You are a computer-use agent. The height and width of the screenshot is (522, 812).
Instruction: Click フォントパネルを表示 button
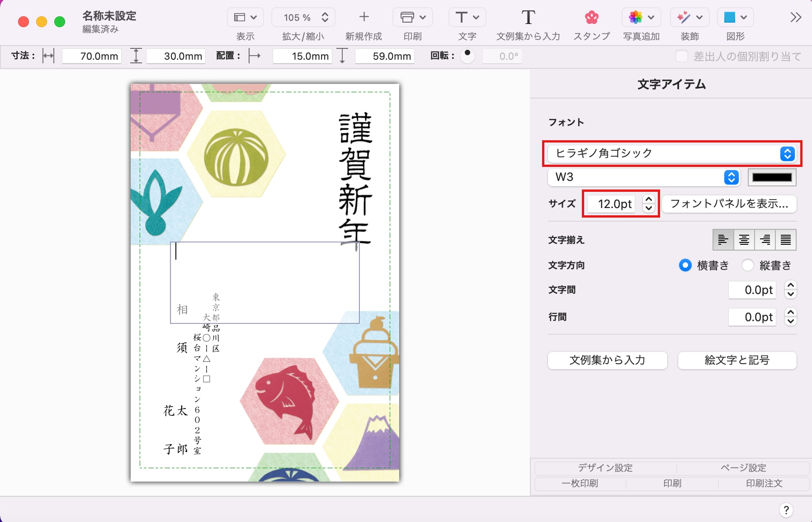tap(729, 204)
